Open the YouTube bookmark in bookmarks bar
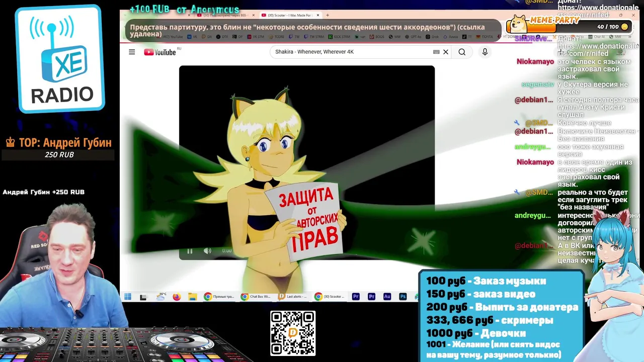644x362 pixels. 170,36
